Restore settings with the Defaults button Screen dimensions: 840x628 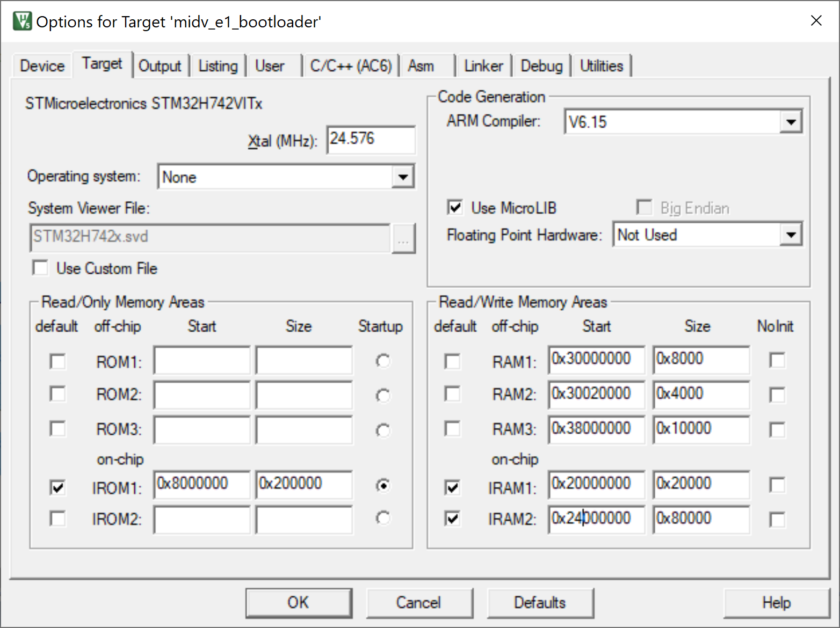540,602
